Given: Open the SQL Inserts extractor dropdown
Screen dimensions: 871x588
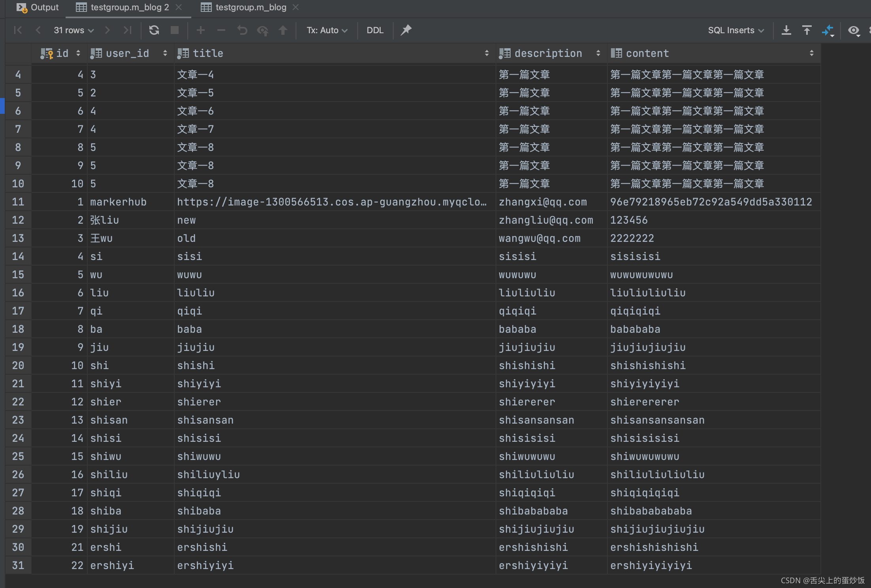Looking at the screenshot, I should (735, 30).
